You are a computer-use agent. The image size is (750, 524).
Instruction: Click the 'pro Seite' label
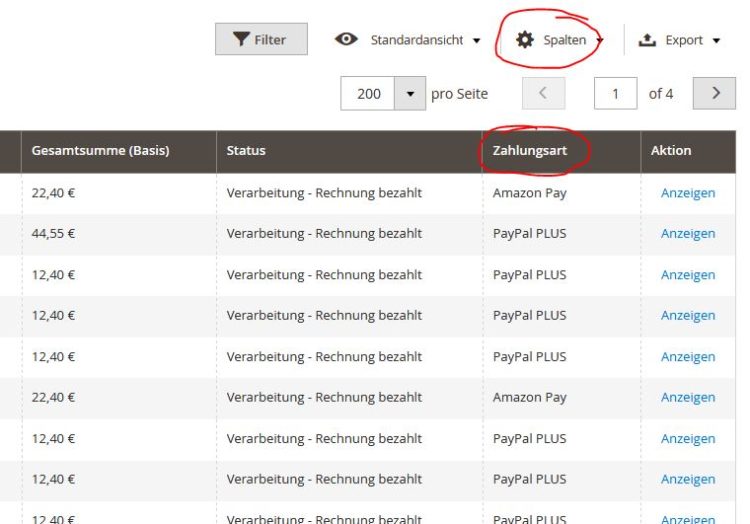tap(459, 94)
